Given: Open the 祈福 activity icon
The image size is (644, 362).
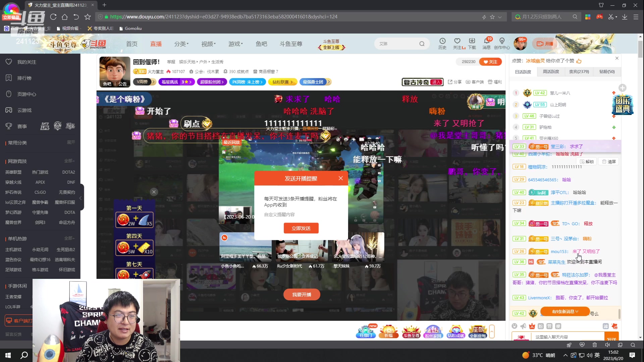Looking at the screenshot, I should click(388, 331).
